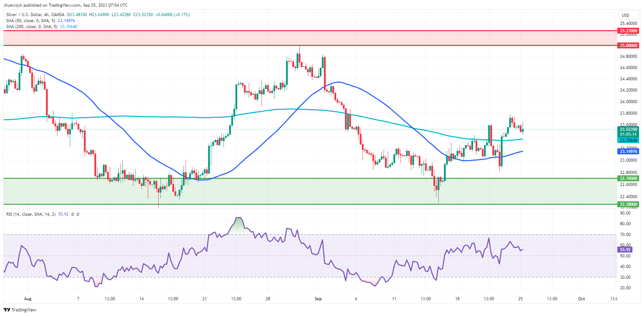Click the Oct label on time axis
Viewport: 644px width, 316px height.
(582, 299)
